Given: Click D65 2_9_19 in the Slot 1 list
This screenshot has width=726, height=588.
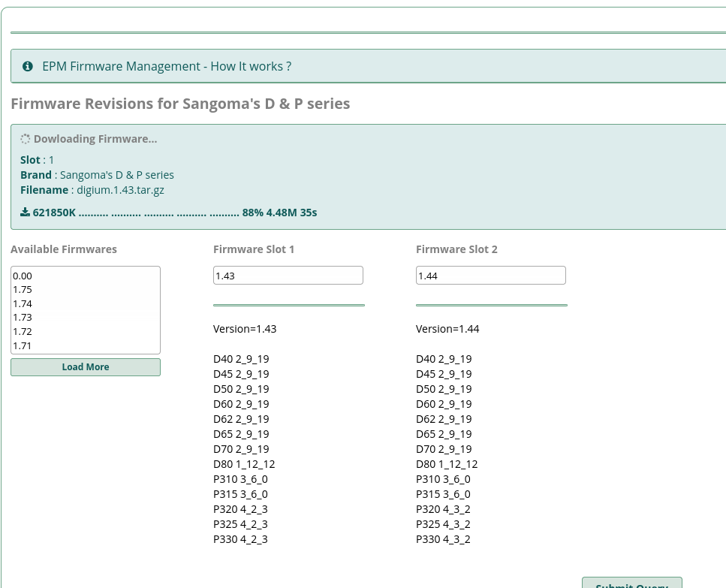Looking at the screenshot, I should 241,434.
